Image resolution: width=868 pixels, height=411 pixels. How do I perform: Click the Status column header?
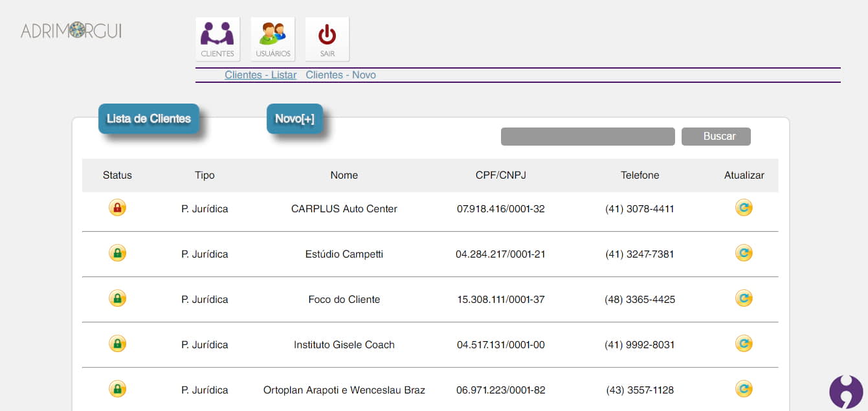(117, 175)
